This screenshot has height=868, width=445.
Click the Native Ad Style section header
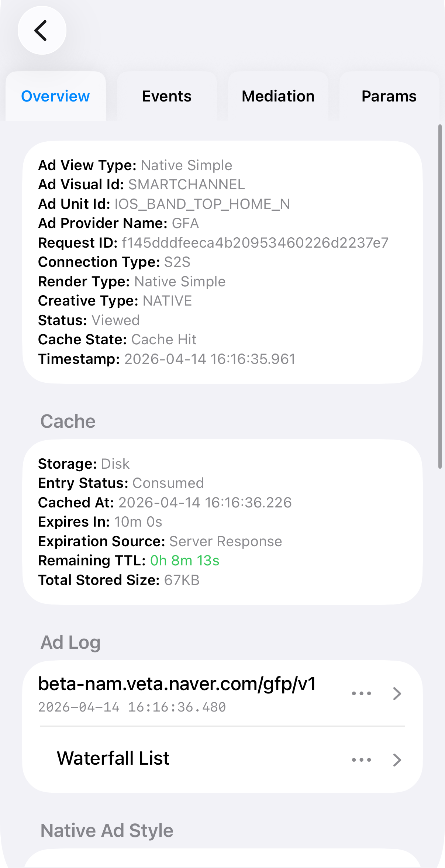[x=107, y=831]
